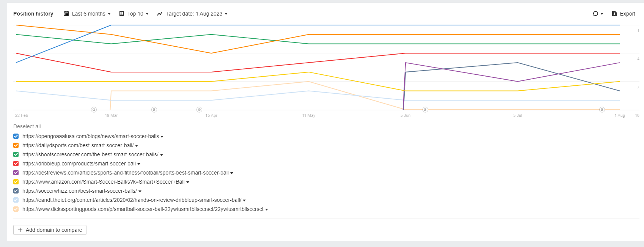The height and width of the screenshot is (247, 644).
Task: Click the list icon beside Top 10
Action: point(122,14)
